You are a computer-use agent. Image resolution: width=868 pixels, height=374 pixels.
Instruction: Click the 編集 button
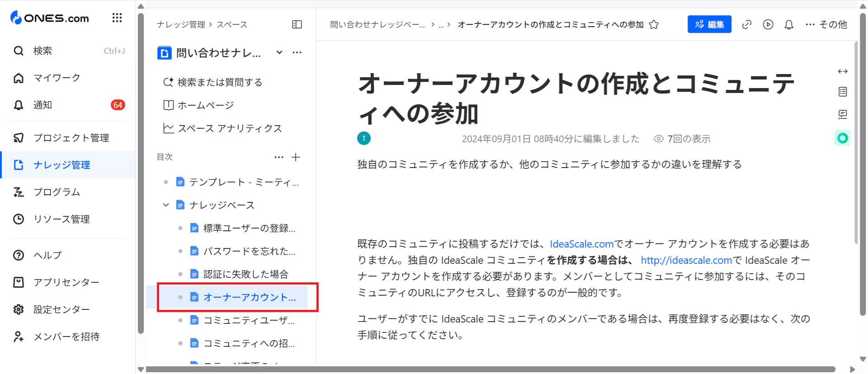pyautogui.click(x=709, y=24)
